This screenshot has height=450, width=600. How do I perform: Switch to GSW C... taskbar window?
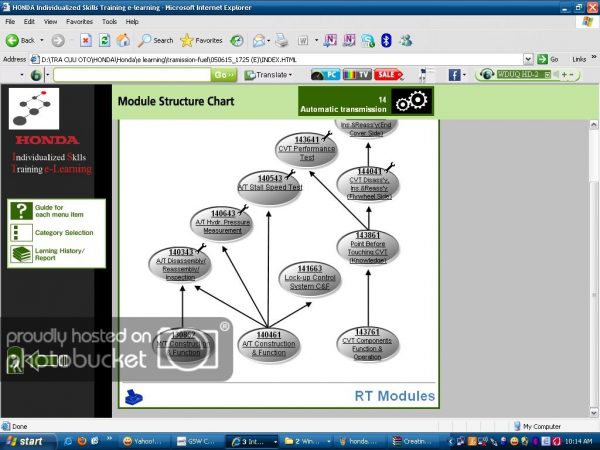click(197, 442)
